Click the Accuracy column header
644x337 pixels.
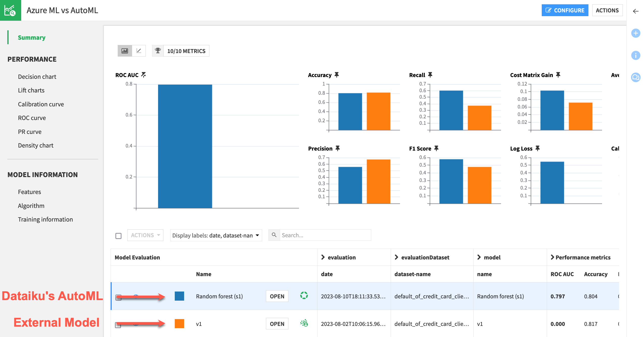coord(596,274)
